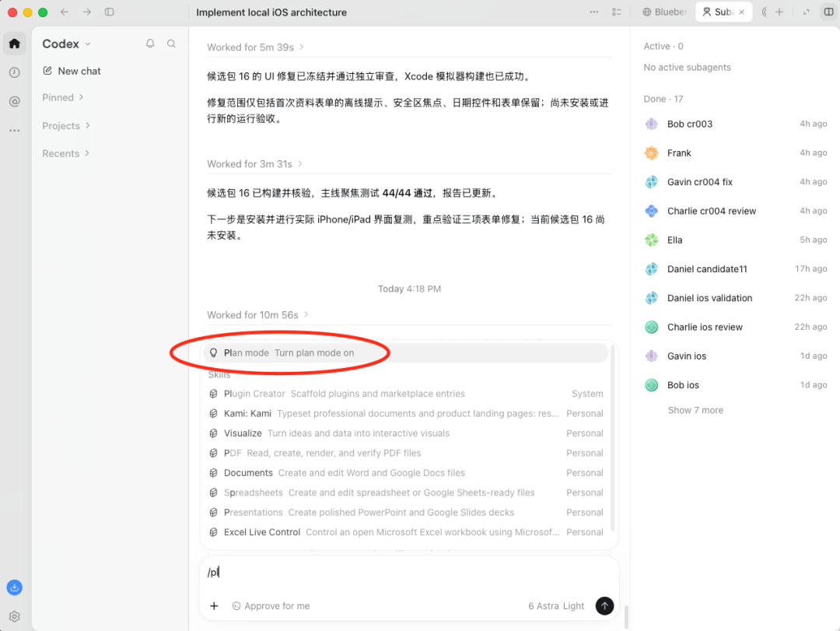This screenshot has width=840, height=631.
Task: Choose Spreadsheets skill
Action: click(405, 493)
